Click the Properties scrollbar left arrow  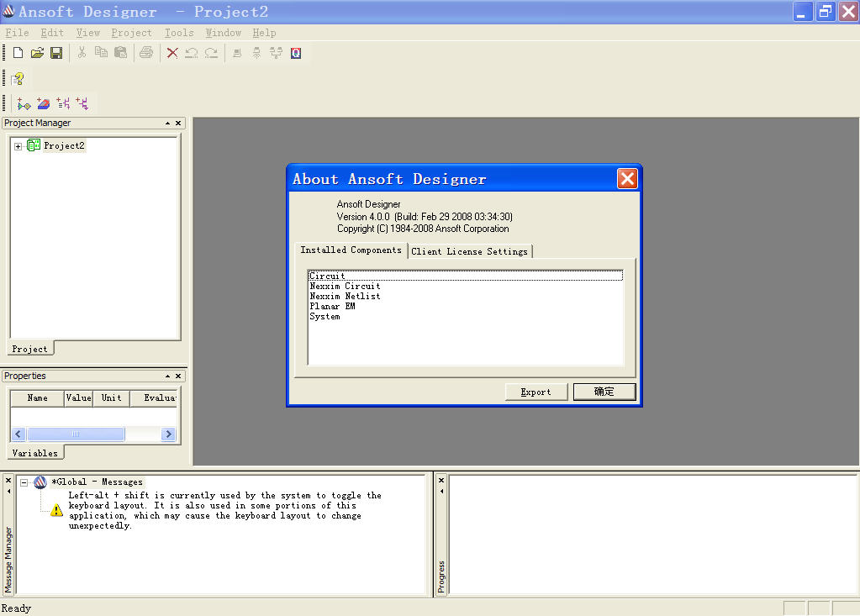pos(18,434)
